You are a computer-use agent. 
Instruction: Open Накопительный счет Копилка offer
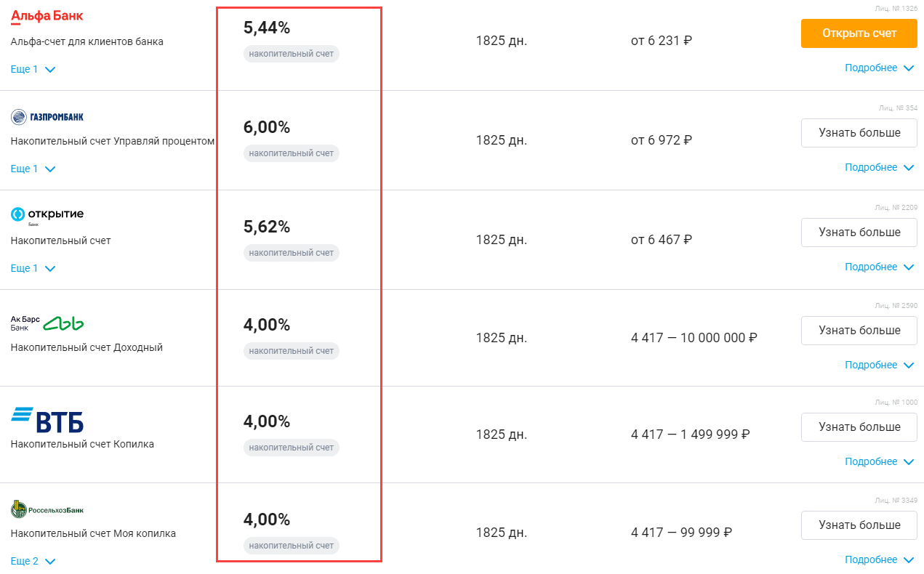82,444
